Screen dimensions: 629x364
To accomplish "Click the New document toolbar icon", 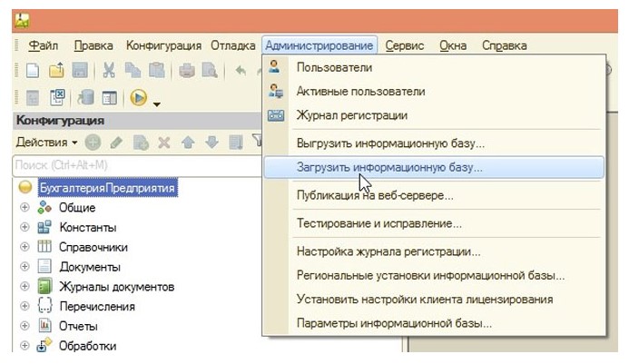I will tap(33, 71).
